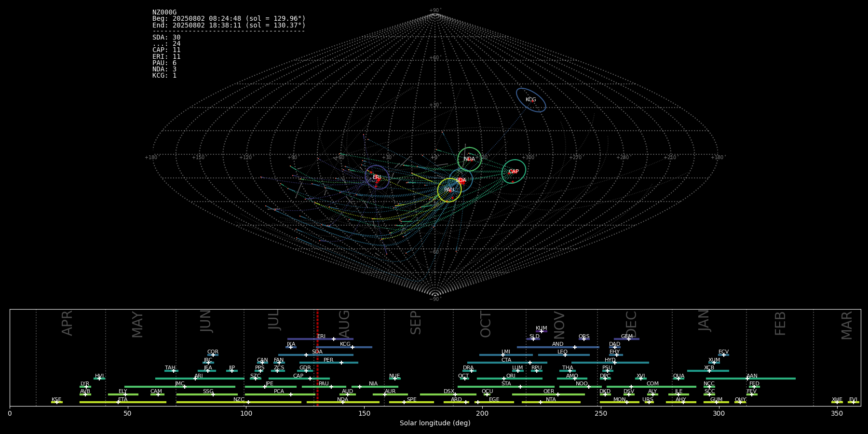The image size is (868, 434).
Task: Click the HYD shower label in timeline
Action: click(610, 360)
